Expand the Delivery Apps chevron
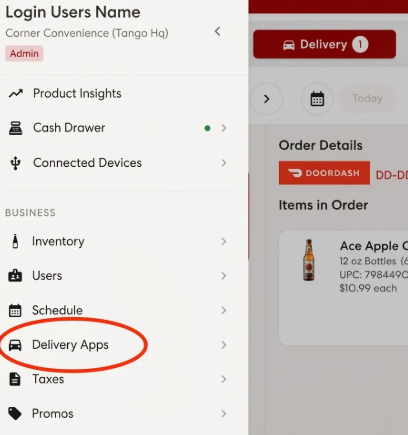Viewport: 408px width, 435px height. tap(224, 345)
